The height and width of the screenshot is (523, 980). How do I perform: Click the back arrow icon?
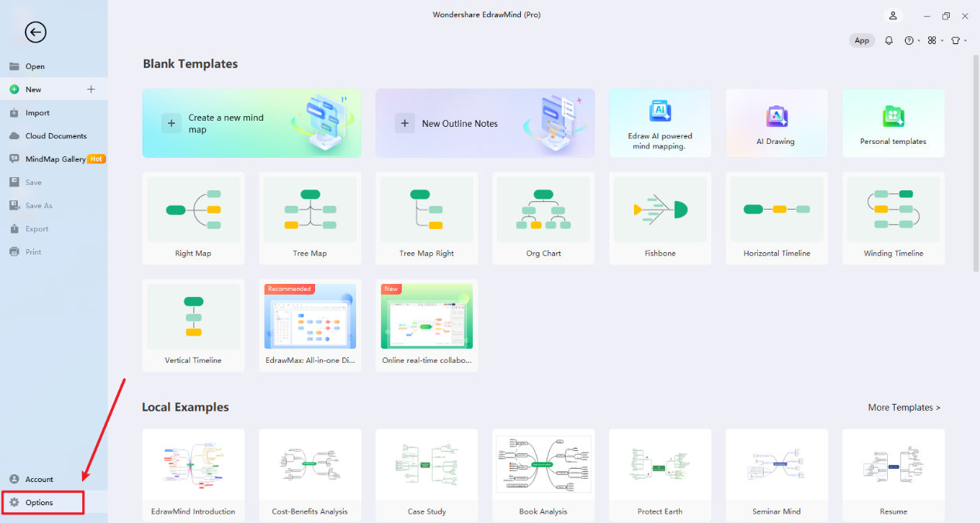36,32
